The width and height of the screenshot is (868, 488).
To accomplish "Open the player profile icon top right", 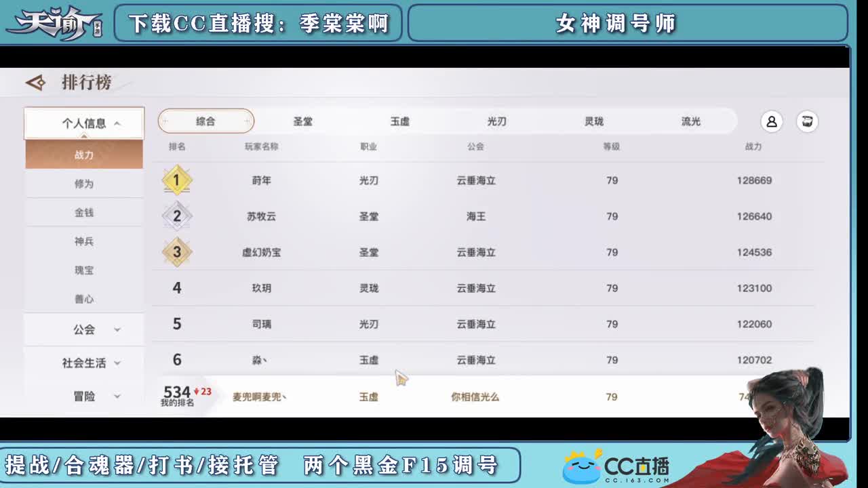I will point(772,121).
